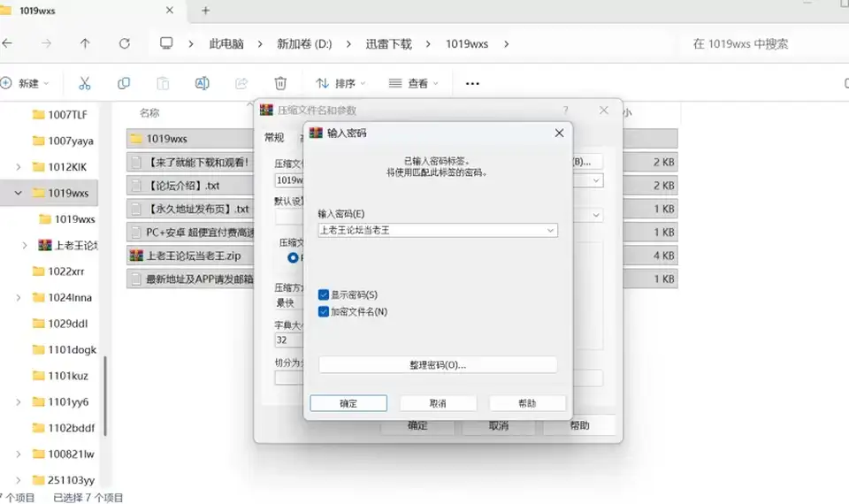
Task: Click 整理密码(O)... button
Action: (x=438, y=365)
